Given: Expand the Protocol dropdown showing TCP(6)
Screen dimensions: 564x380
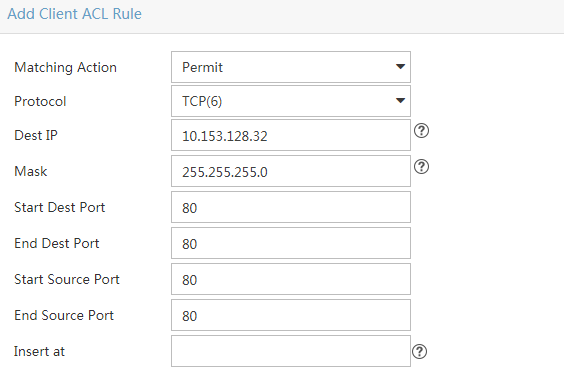Looking at the screenshot, I should point(291,101).
